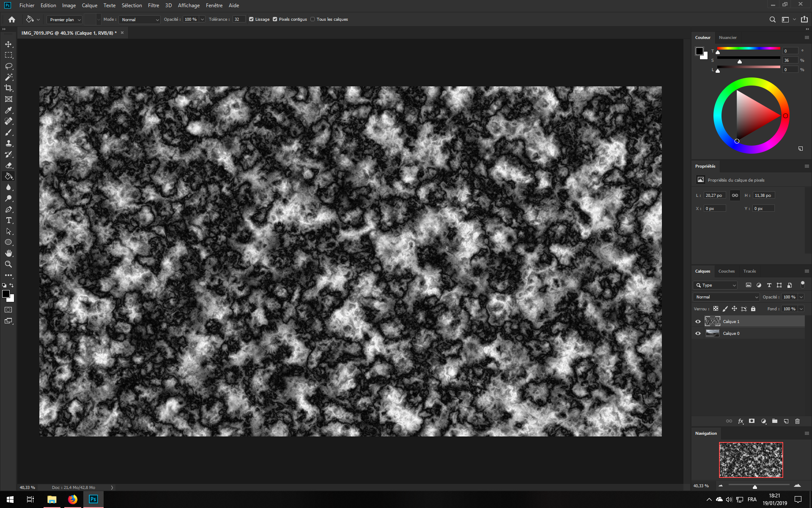Select the Zoom tool in toolbar

8,264
